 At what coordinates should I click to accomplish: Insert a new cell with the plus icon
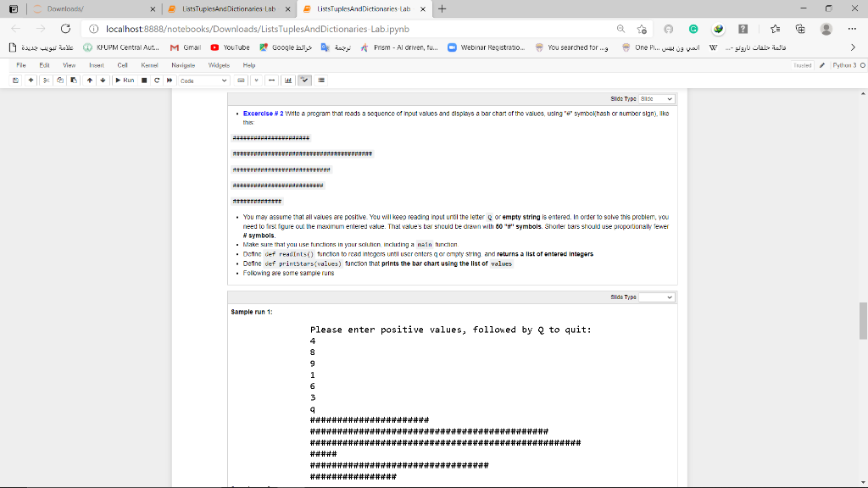click(31, 80)
